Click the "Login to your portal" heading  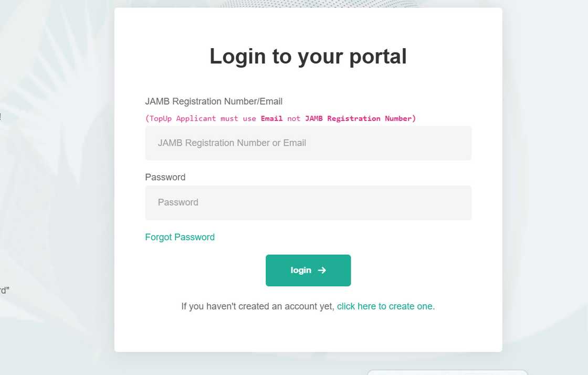308,57
